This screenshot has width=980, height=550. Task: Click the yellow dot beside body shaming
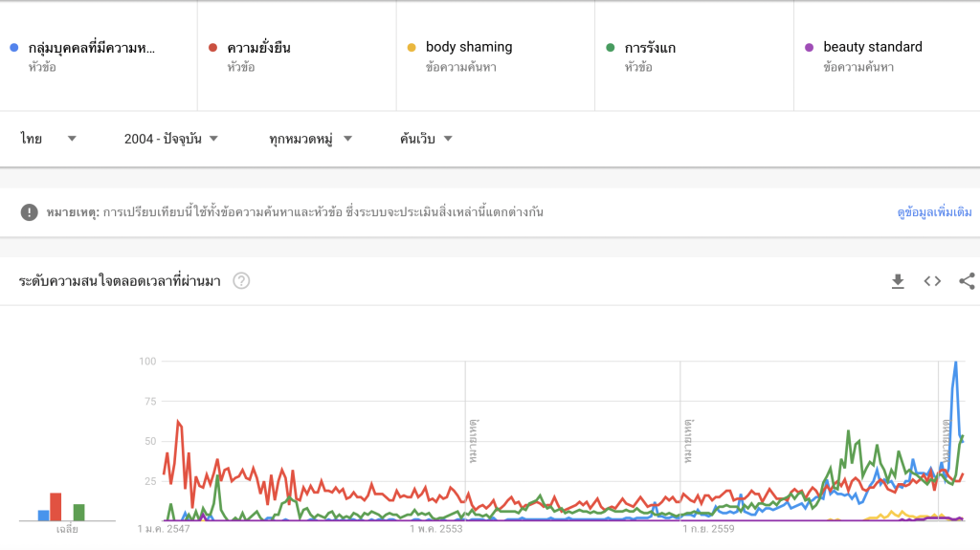(x=412, y=47)
